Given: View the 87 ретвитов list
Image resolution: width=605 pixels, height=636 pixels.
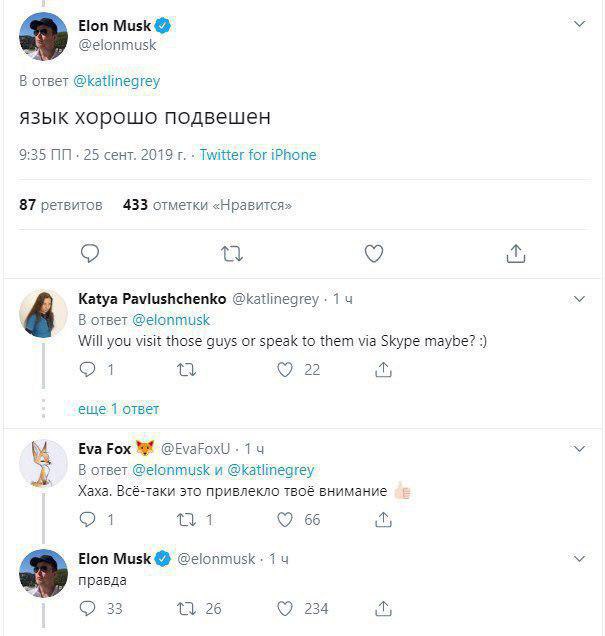Looking at the screenshot, I should (x=60, y=205).
